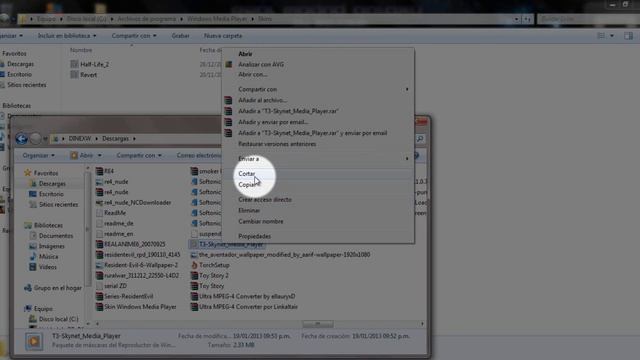The height and width of the screenshot is (360, 640).
Task: Open Propiedades from the context menu
Action: (254, 236)
